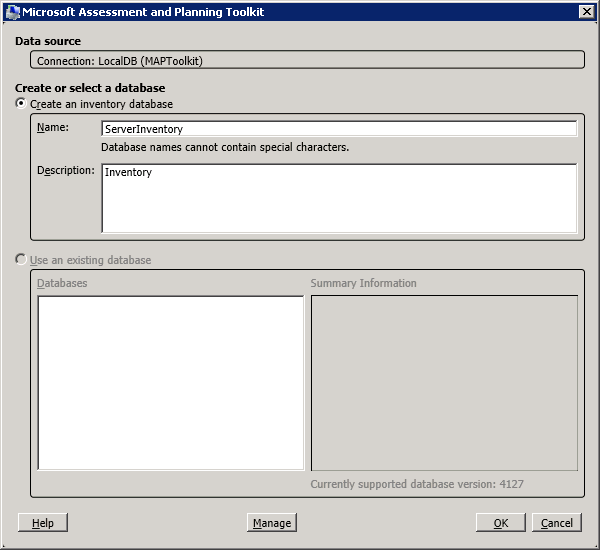The image size is (600, 550).
Task: Cancel the database dialog
Action: (x=557, y=523)
